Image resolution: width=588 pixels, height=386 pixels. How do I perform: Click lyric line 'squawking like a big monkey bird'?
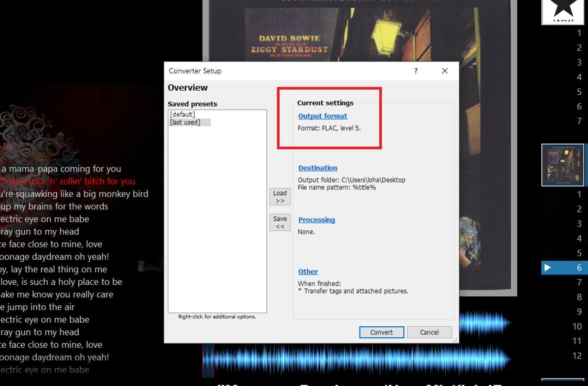click(x=74, y=194)
